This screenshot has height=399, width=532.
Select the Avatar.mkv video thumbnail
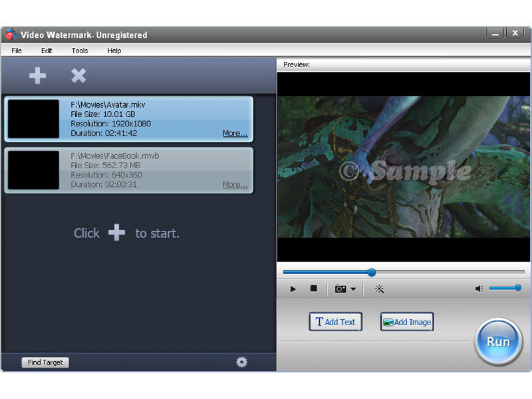coord(33,119)
